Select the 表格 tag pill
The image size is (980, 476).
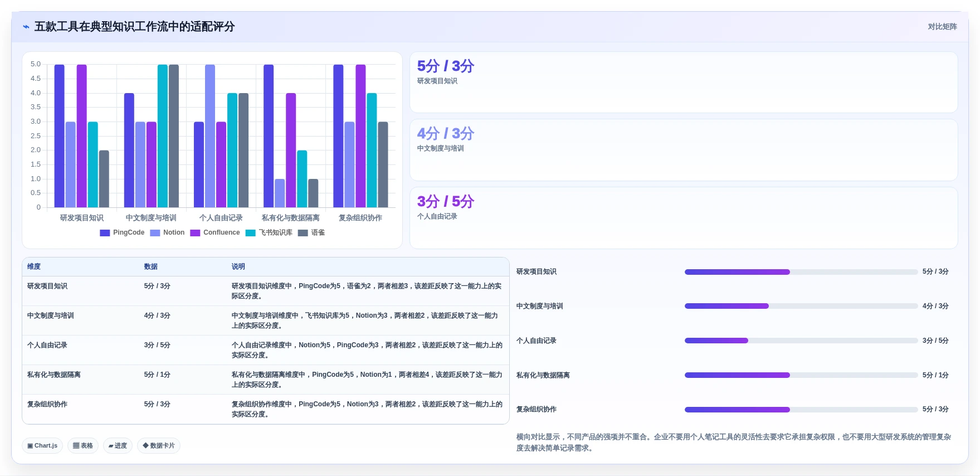(83, 445)
